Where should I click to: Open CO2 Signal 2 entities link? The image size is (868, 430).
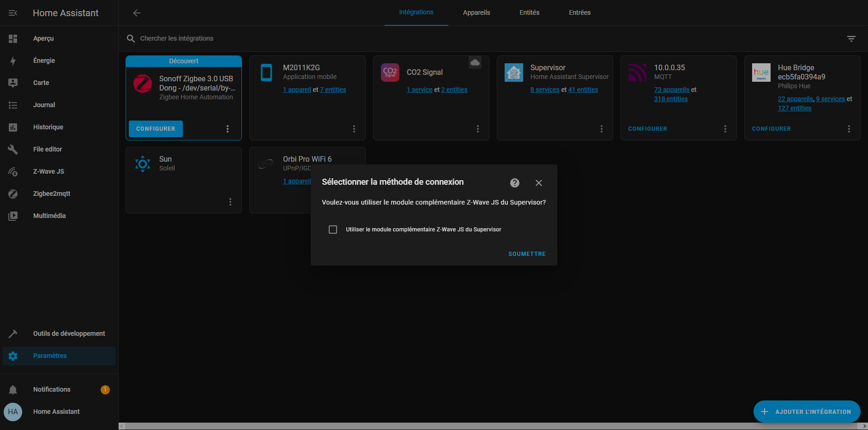(x=454, y=90)
